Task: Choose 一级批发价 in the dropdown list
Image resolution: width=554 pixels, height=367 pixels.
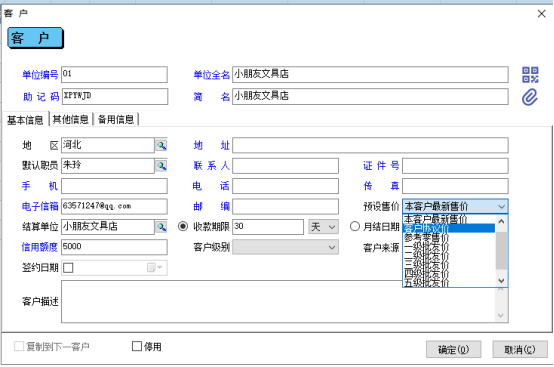Action: [x=449, y=246]
